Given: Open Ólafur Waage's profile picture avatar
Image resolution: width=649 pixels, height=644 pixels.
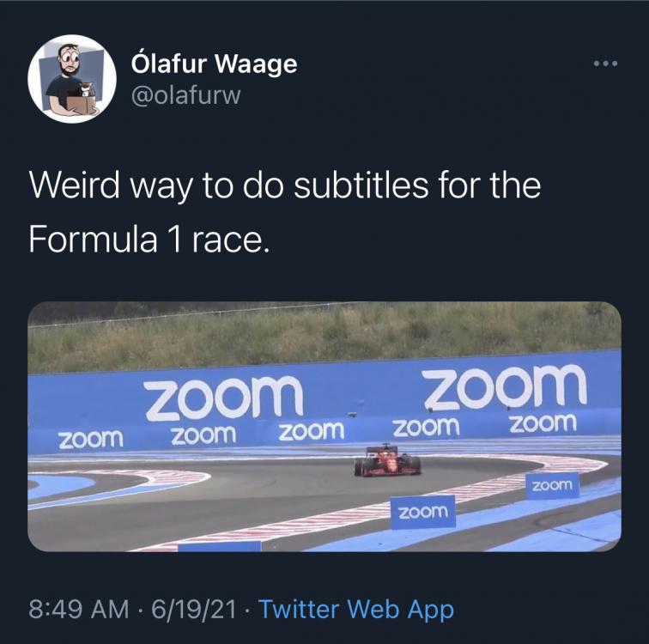Looking at the screenshot, I should coord(72,79).
